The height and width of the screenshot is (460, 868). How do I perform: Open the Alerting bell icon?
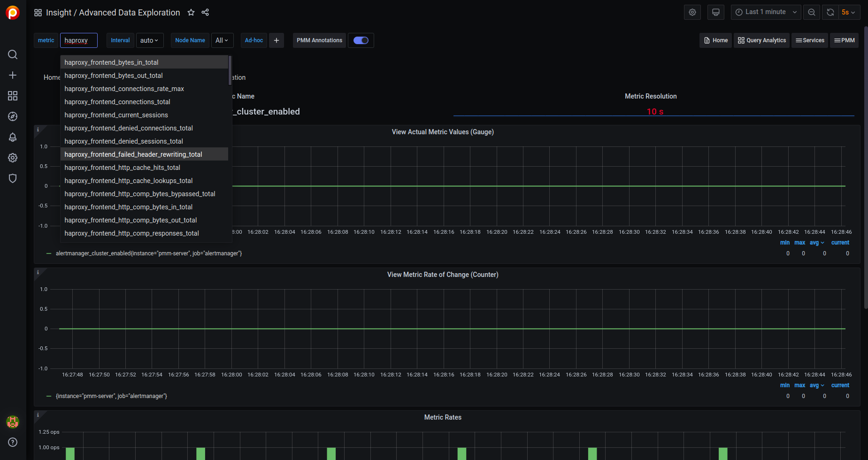pyautogui.click(x=13, y=137)
